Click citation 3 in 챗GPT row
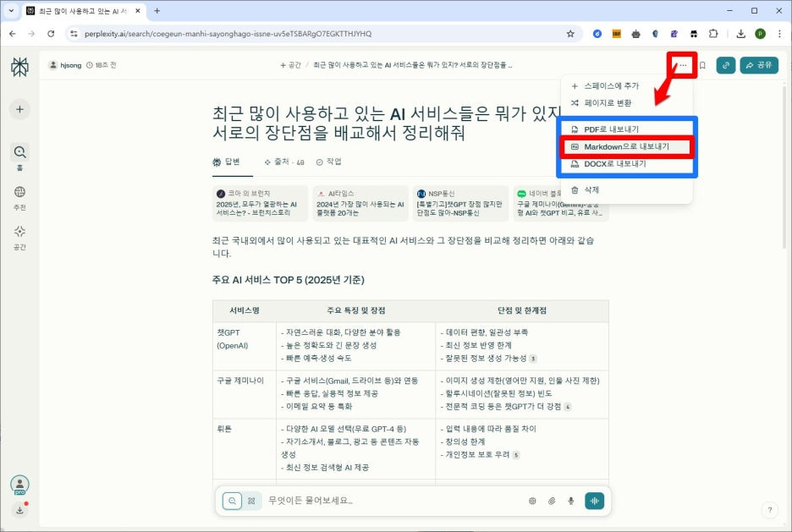This screenshot has width=792, height=532. pos(533,359)
